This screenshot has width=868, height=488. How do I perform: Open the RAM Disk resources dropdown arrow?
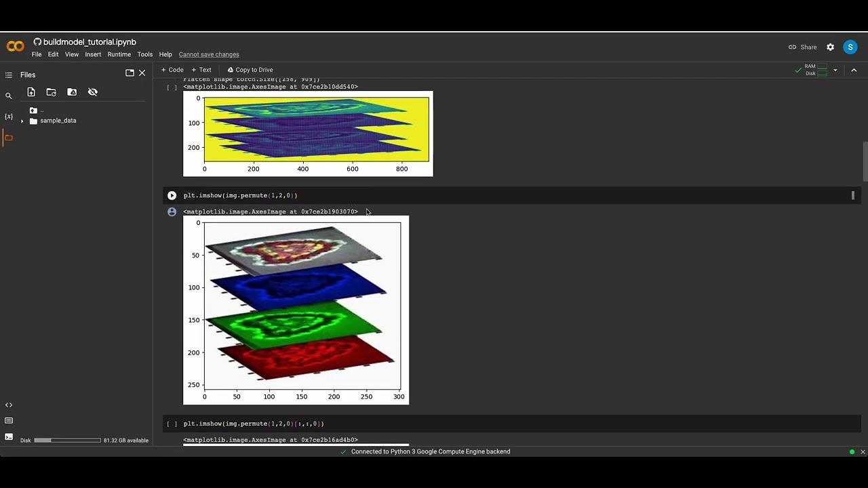tap(835, 70)
